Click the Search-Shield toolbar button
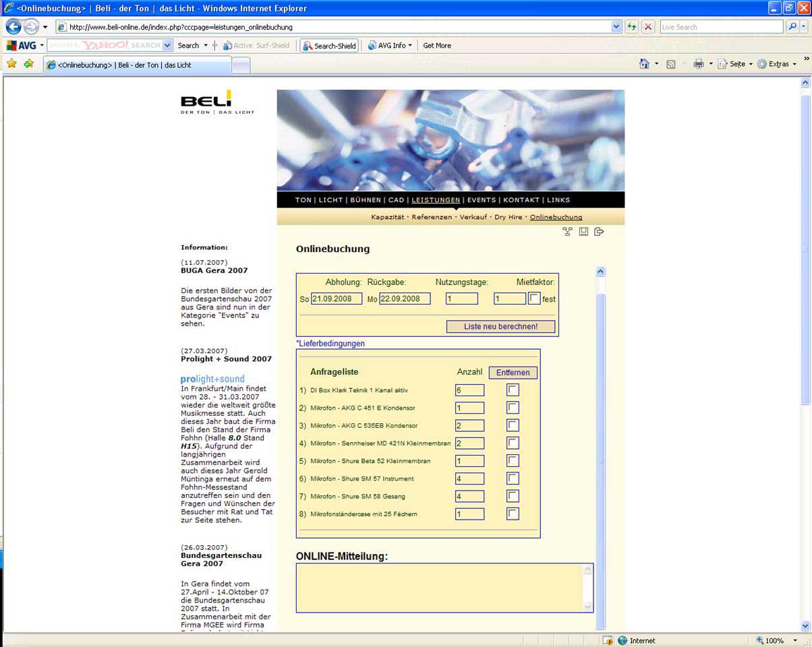 point(329,46)
